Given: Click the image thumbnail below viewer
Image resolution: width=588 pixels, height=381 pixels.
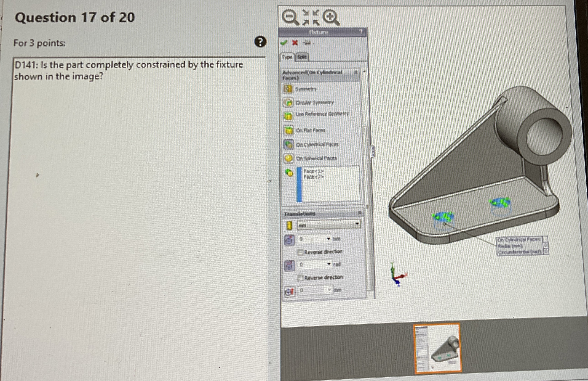Looking at the screenshot, I should pyautogui.click(x=437, y=348).
